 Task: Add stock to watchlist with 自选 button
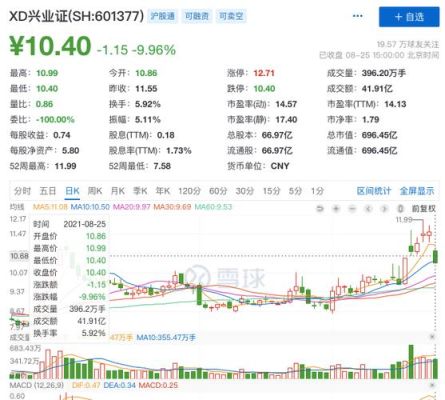click(x=409, y=17)
